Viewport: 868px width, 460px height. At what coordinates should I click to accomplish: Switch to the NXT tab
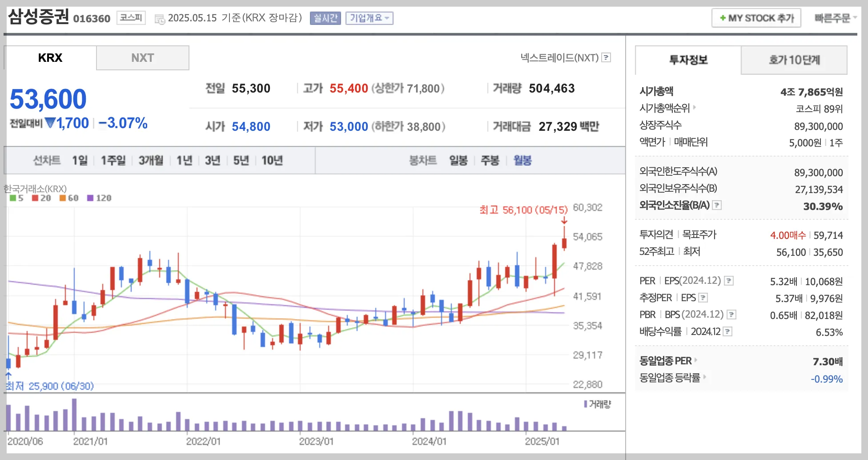tap(143, 58)
